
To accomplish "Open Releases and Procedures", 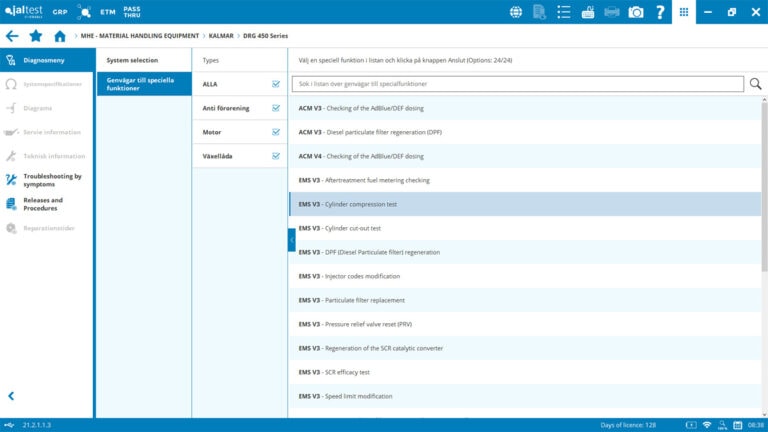I will click(47, 204).
